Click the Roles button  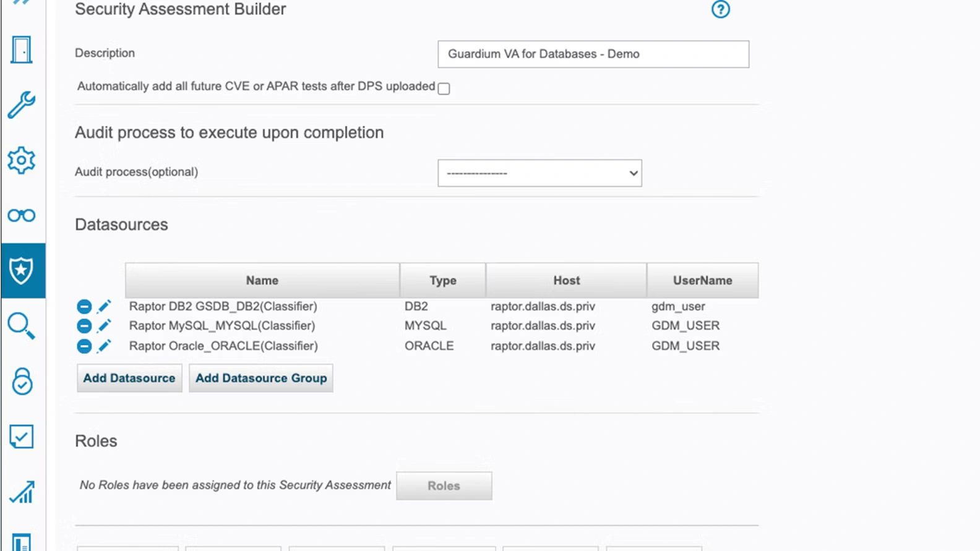pos(444,486)
